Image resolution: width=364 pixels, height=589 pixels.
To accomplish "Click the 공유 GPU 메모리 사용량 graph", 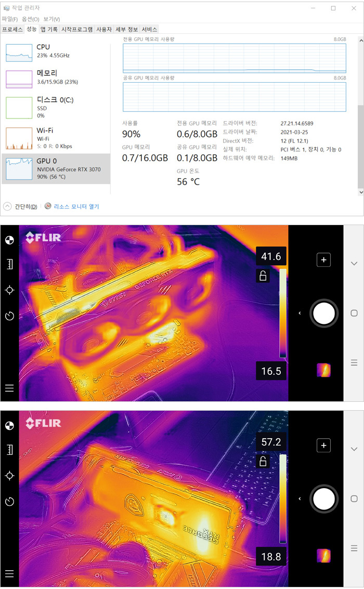I will 235,97.
